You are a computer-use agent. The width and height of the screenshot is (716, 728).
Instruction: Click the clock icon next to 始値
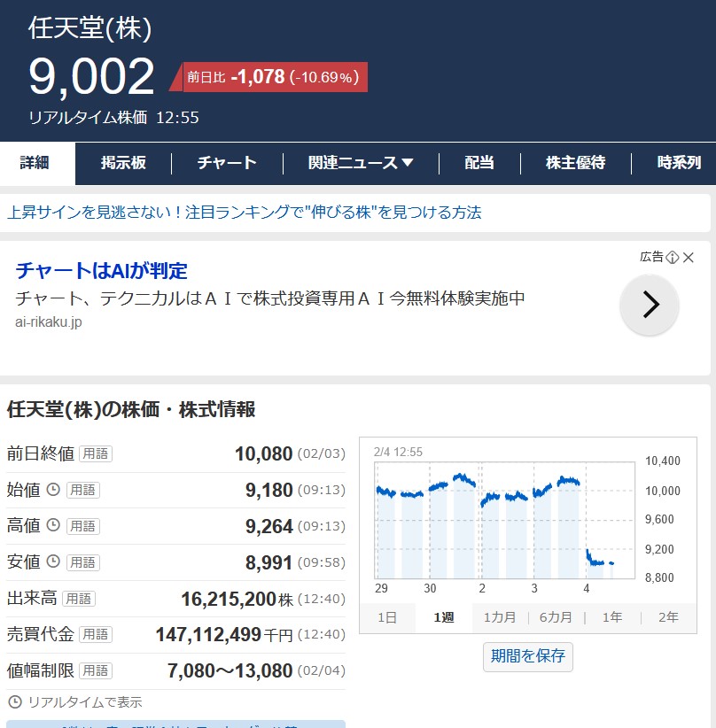53,490
